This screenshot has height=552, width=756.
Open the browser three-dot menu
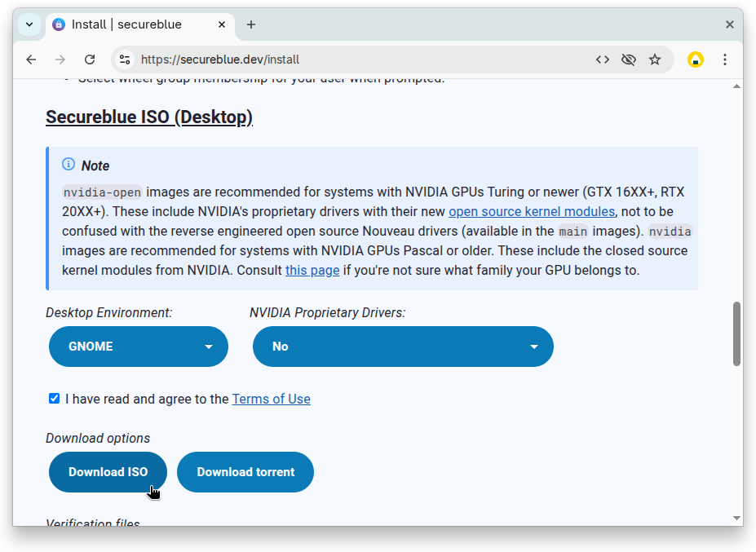[x=725, y=60]
